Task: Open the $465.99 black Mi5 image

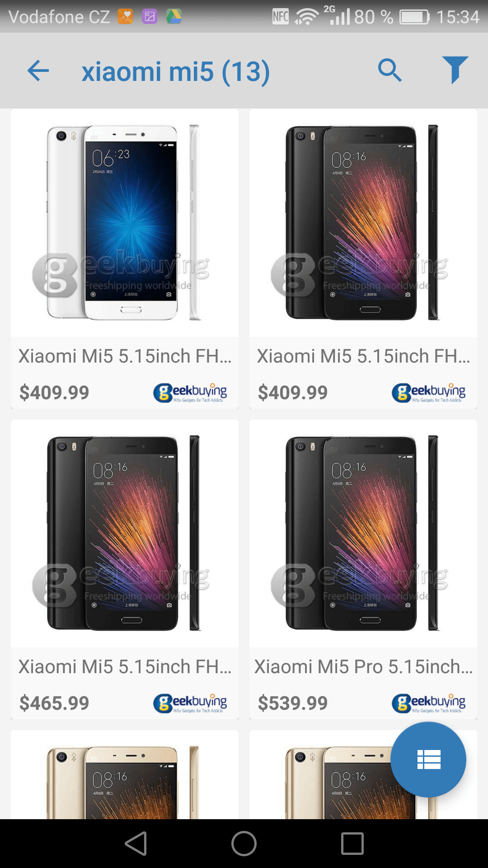Action: pos(125,533)
